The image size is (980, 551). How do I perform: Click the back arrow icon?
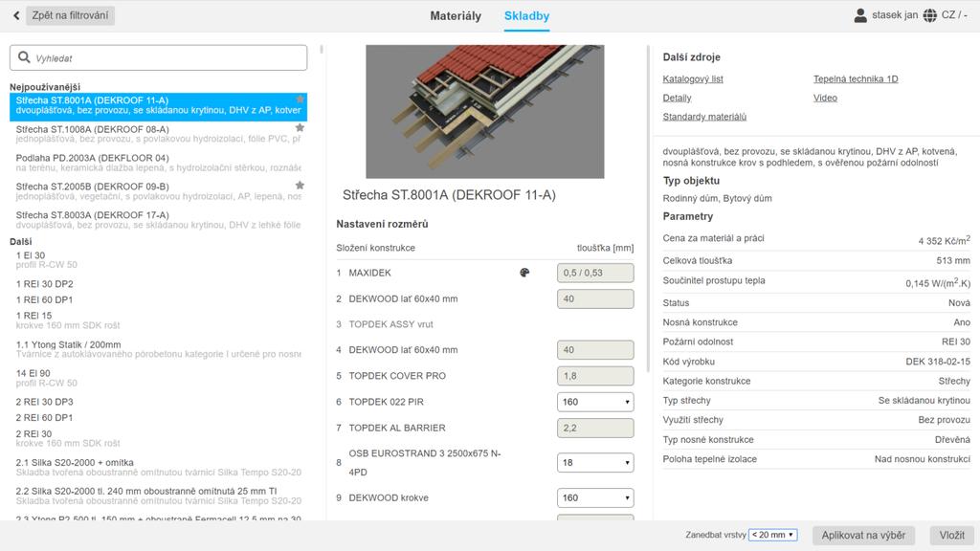[16, 15]
